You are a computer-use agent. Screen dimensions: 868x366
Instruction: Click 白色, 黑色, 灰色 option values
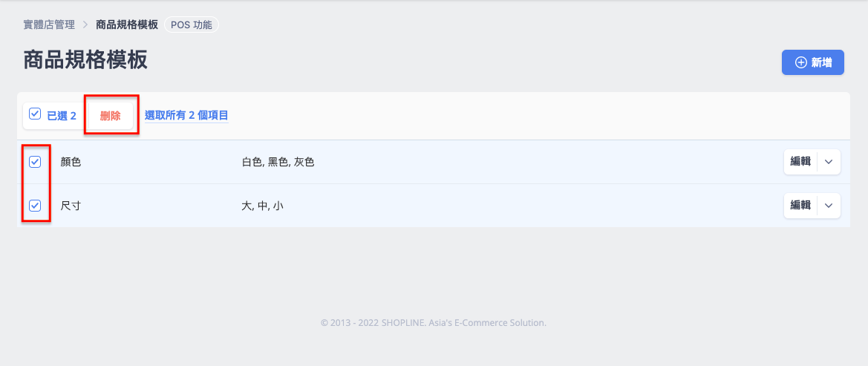point(278,163)
